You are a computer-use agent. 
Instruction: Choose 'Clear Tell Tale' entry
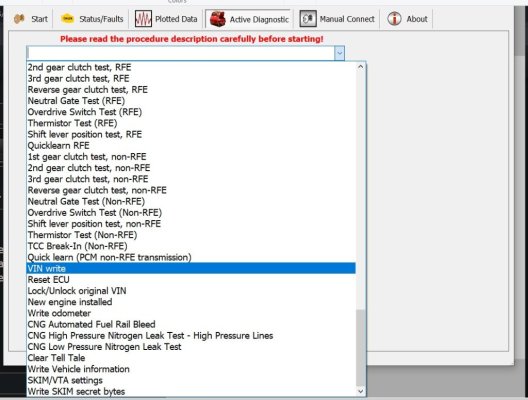(x=191, y=358)
